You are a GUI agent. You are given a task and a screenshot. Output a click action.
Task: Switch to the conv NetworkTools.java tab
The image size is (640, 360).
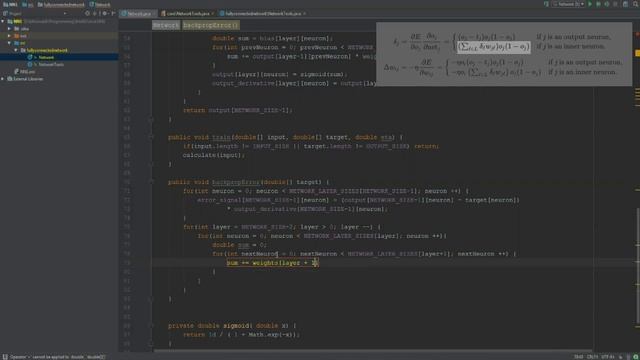[188, 13]
